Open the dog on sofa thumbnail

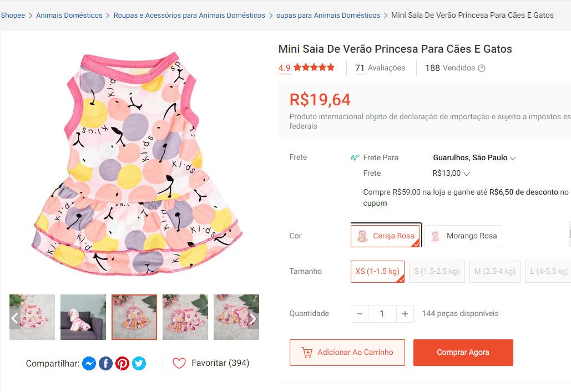coord(83,317)
